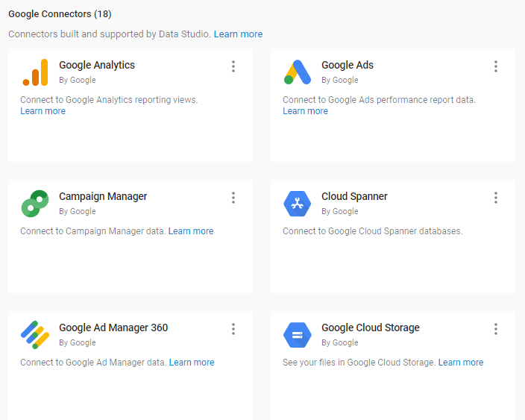525x420 pixels.
Task: Click the Google Cloud Storage hexagon icon
Action: 298,335
